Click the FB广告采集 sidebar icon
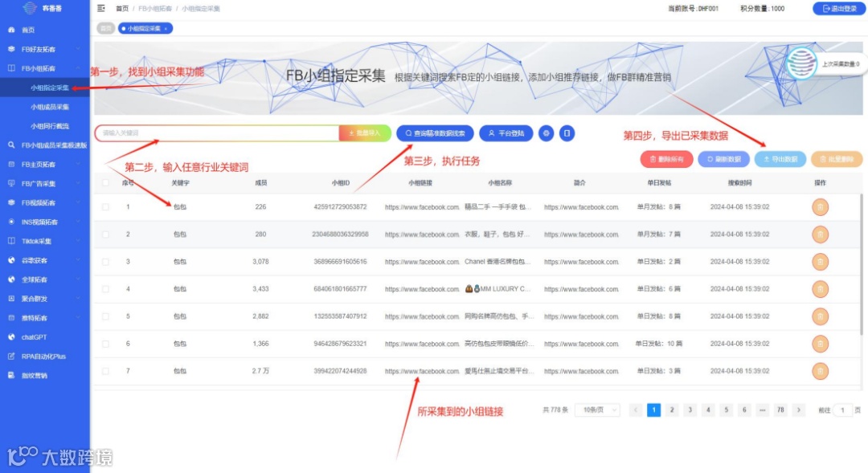The width and height of the screenshot is (868, 473). (x=11, y=184)
